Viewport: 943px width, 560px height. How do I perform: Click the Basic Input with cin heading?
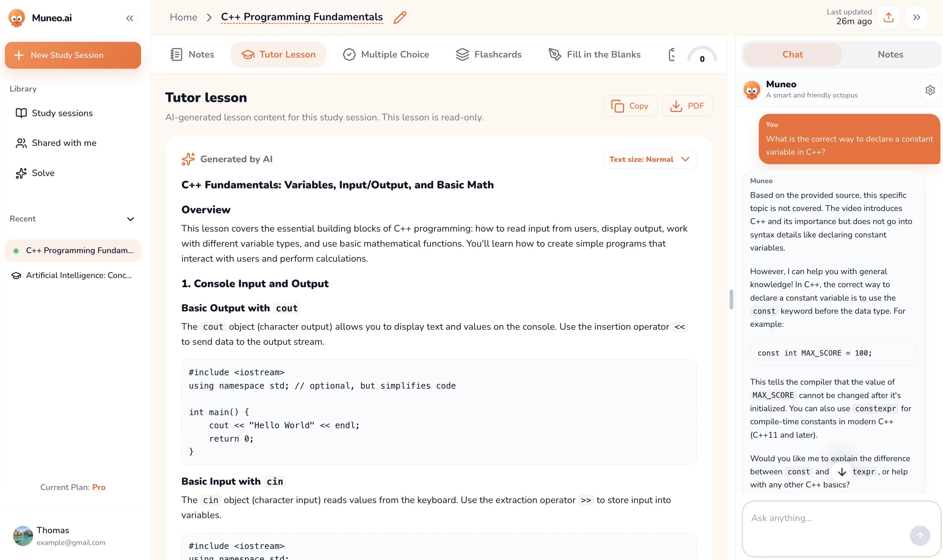[233, 481]
